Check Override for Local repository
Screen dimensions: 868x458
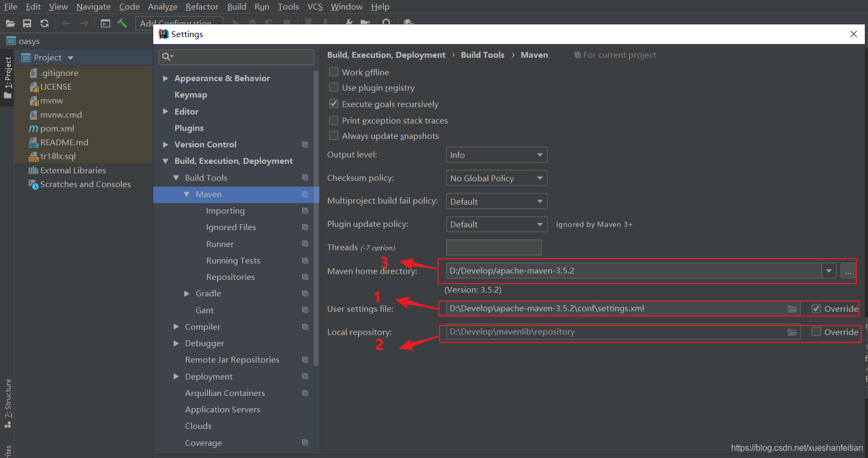pos(817,332)
